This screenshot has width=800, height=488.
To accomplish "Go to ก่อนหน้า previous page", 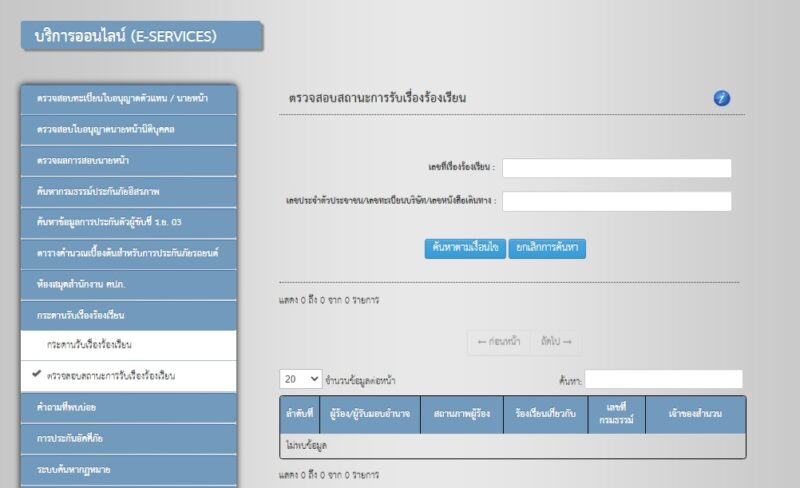I will point(498,341).
